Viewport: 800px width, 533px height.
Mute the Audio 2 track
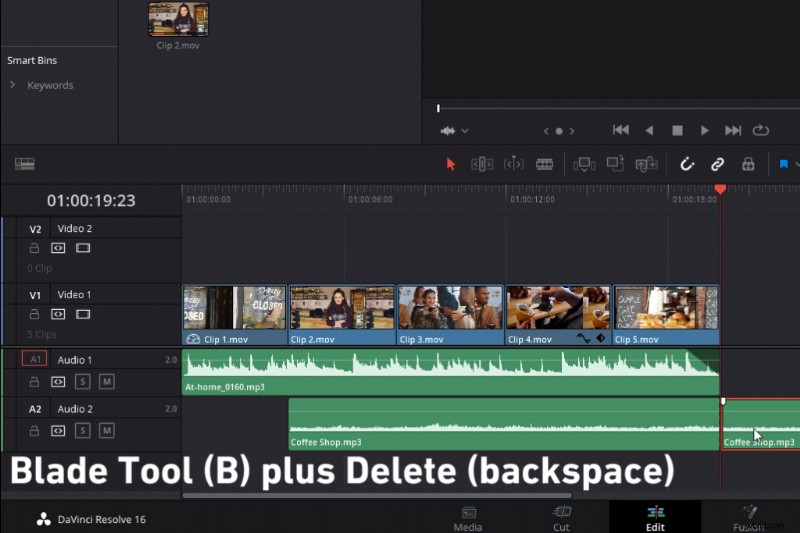[107, 431]
